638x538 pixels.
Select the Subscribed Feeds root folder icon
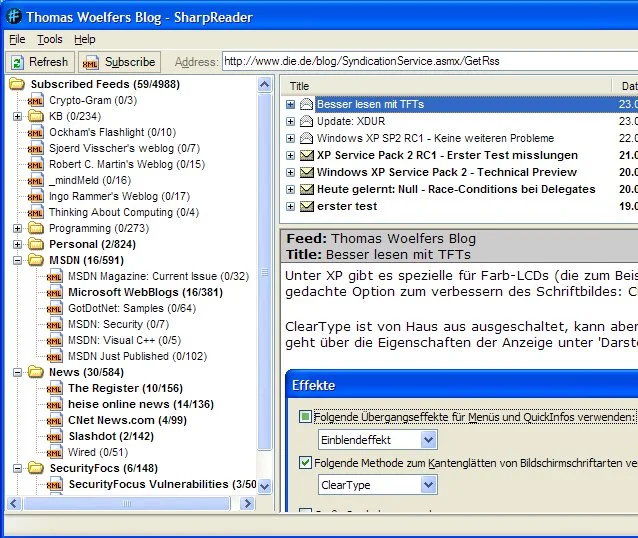point(17,84)
